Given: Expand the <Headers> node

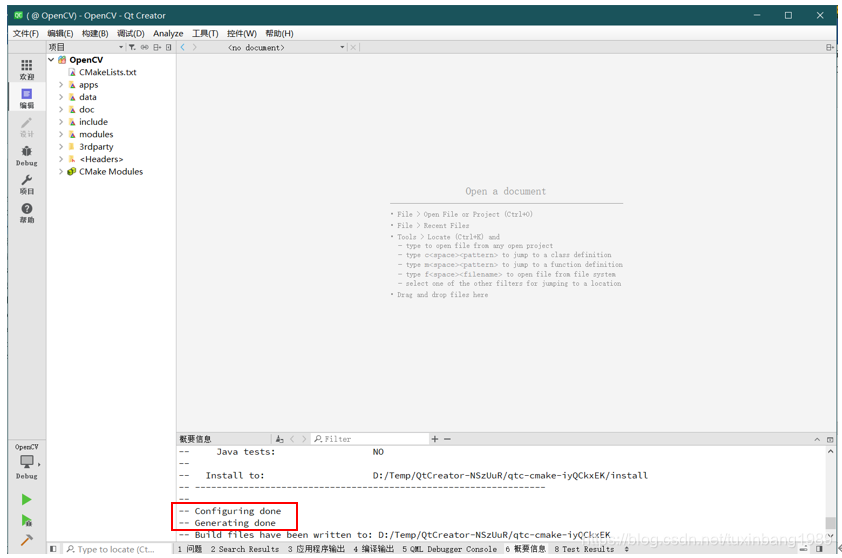Looking at the screenshot, I should pyautogui.click(x=61, y=159).
